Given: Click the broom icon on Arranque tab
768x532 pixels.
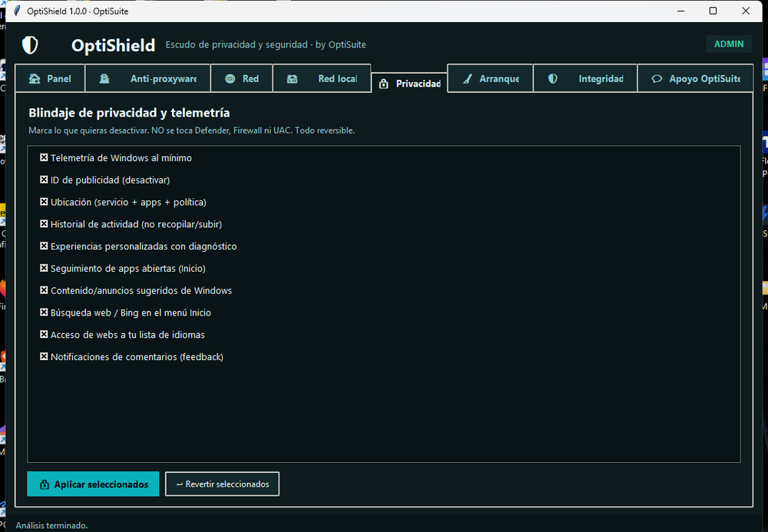Looking at the screenshot, I should (x=468, y=78).
